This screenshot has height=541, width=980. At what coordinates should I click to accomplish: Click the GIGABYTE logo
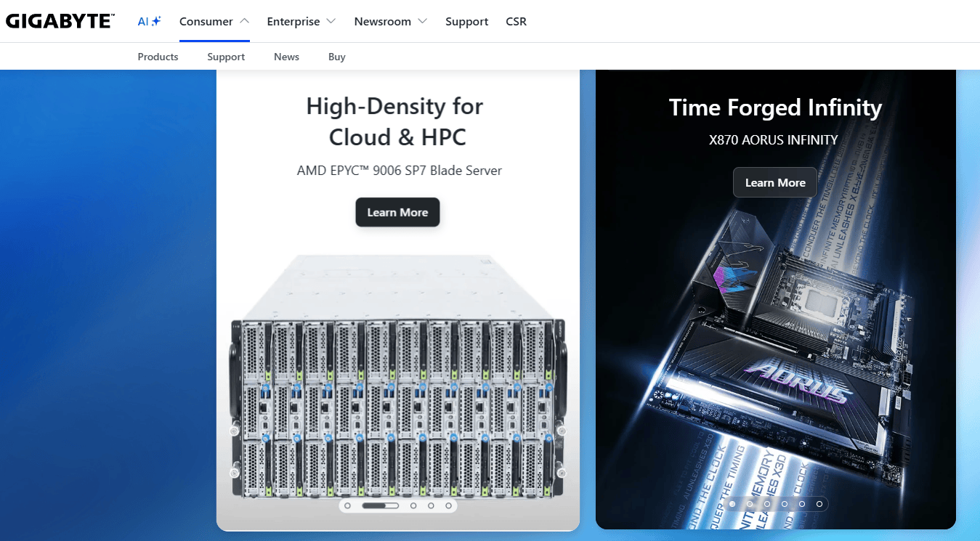(60, 21)
